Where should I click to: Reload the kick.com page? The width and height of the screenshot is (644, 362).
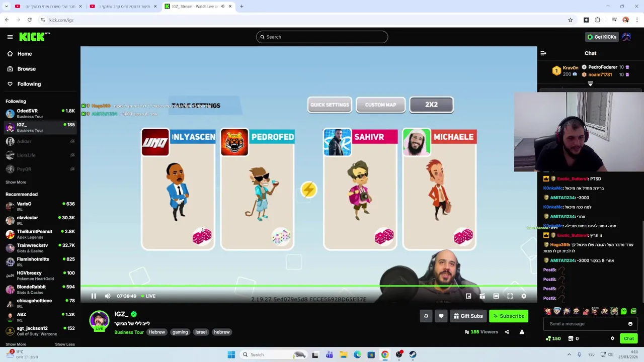point(30,20)
